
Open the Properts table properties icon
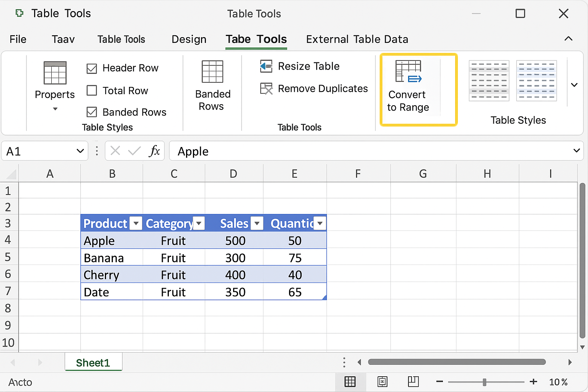coord(55,73)
